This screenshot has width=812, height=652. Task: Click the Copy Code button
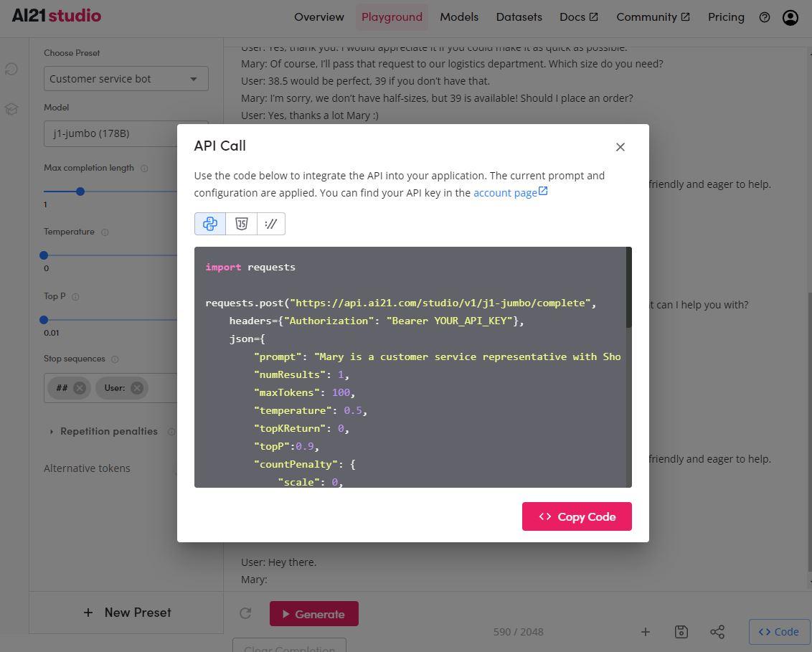(577, 516)
